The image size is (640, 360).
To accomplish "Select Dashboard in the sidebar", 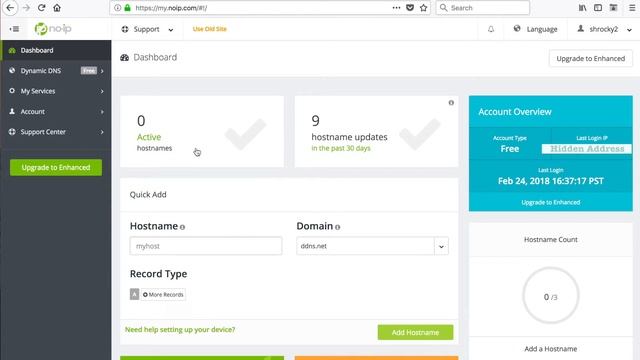I will 56,50.
